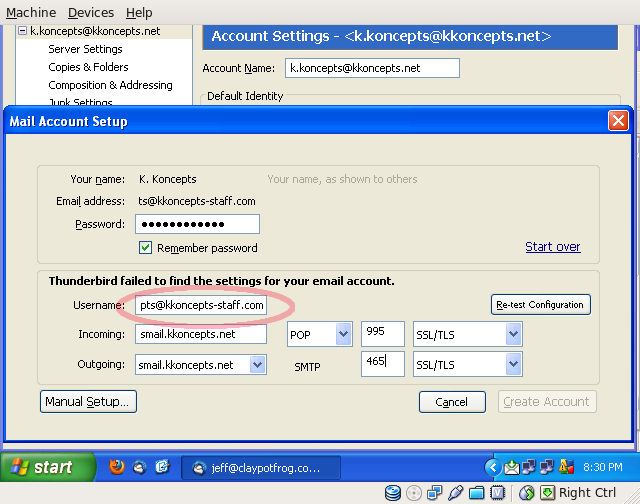Click the Start over link
Screen dimensions: 640x504
click(x=553, y=246)
